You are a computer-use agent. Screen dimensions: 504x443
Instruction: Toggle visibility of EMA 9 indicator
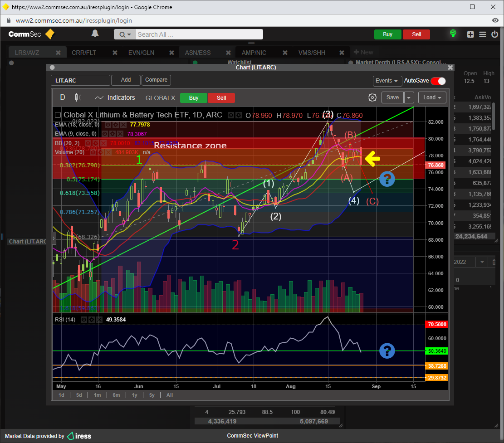coord(105,134)
